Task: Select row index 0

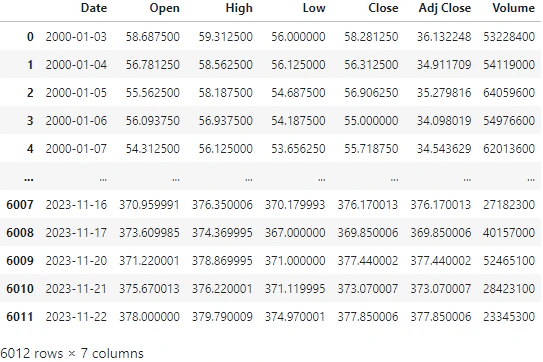Action: [30, 37]
